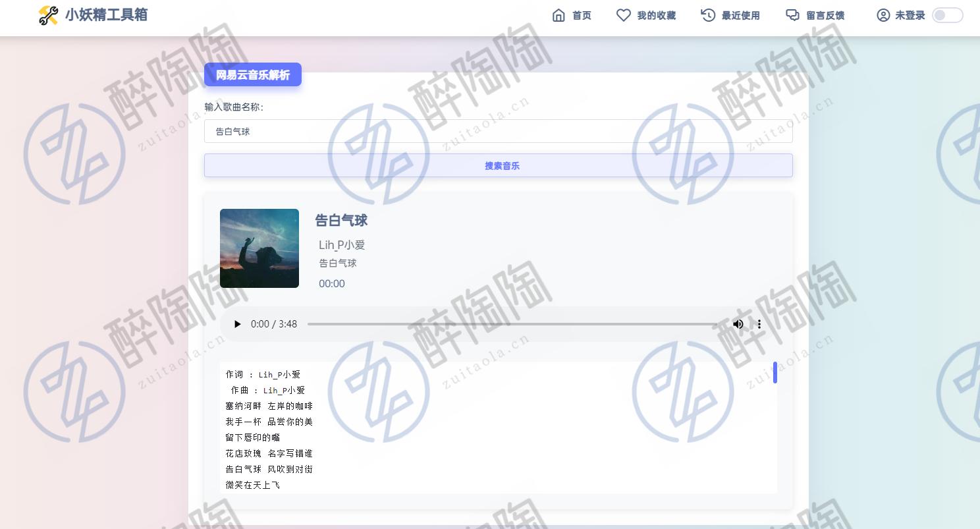This screenshot has width=980, height=529.
Task: Click the wrench logo icon
Action: point(48,15)
